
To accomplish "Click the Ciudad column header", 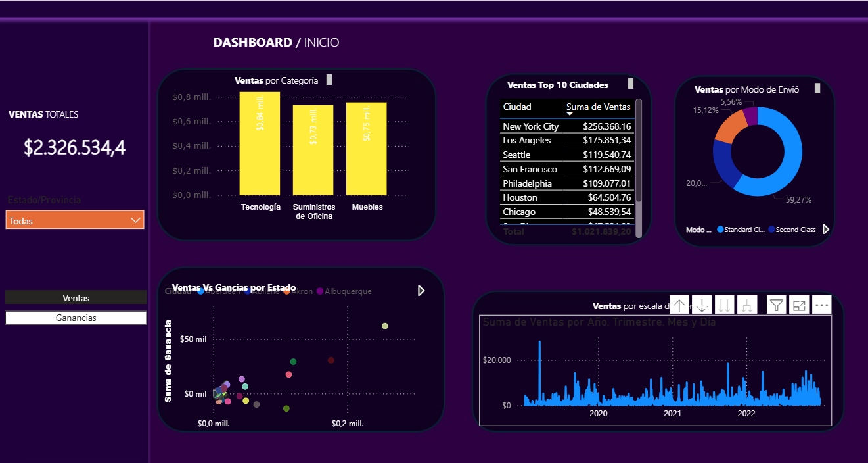I will point(517,107).
